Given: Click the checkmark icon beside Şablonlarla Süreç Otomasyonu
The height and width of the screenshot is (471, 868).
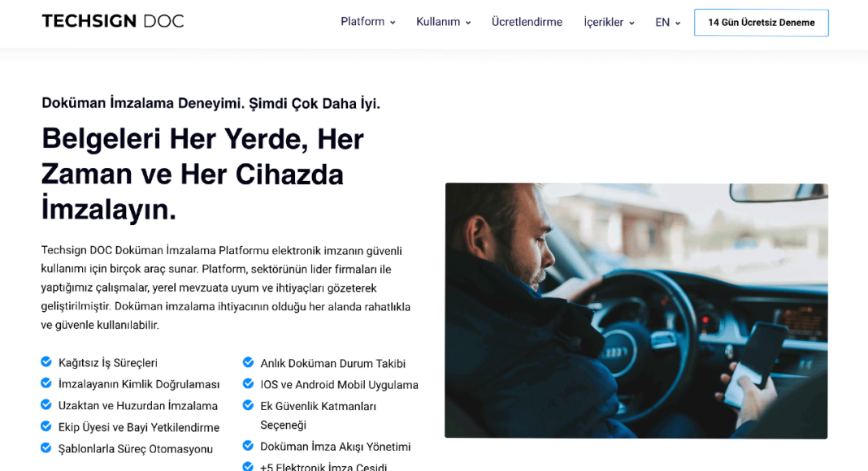Looking at the screenshot, I should tap(46, 447).
